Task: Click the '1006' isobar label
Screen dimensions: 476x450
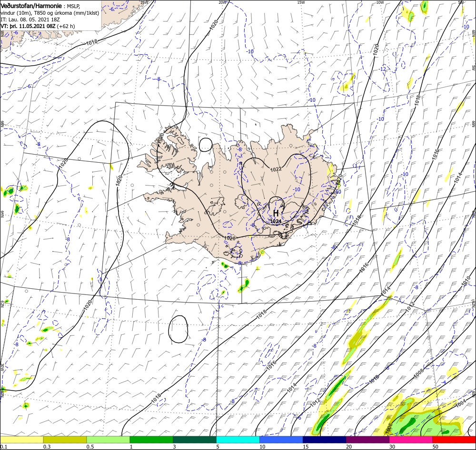Action: (389, 429)
